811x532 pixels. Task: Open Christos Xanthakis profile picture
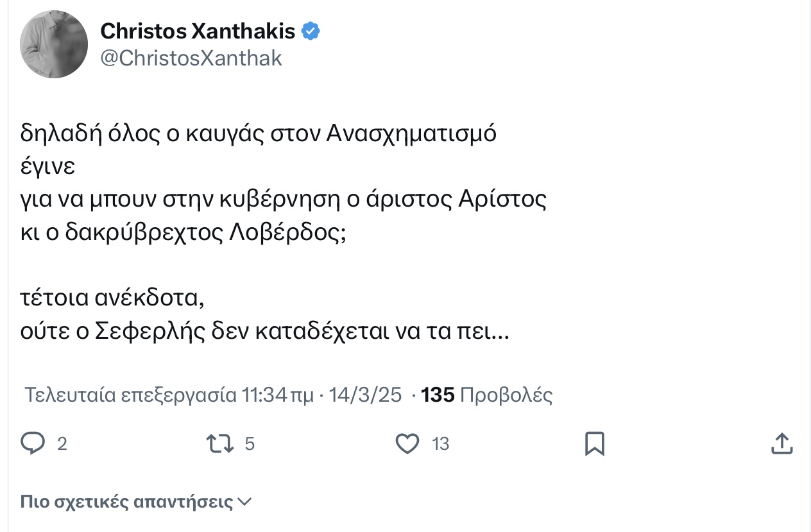click(x=54, y=45)
